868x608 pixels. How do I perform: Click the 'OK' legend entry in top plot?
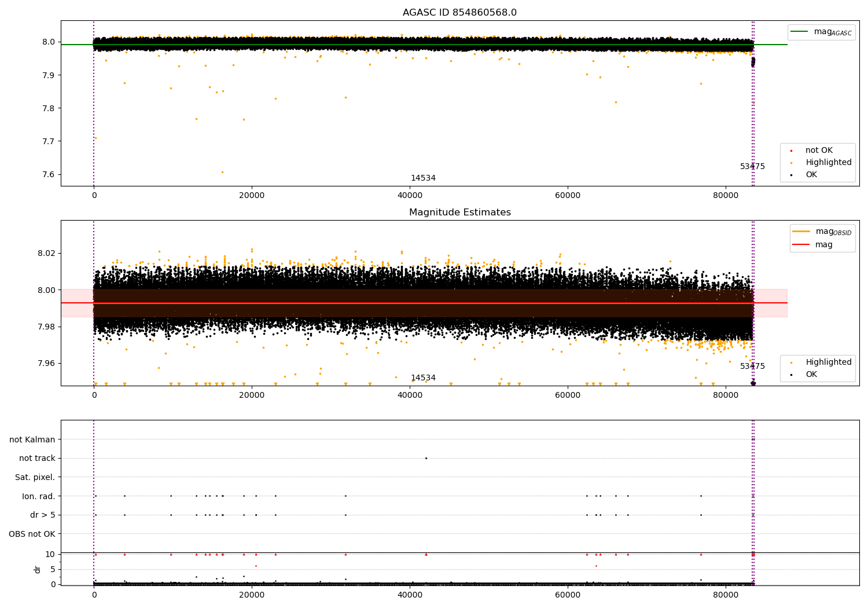811,175
